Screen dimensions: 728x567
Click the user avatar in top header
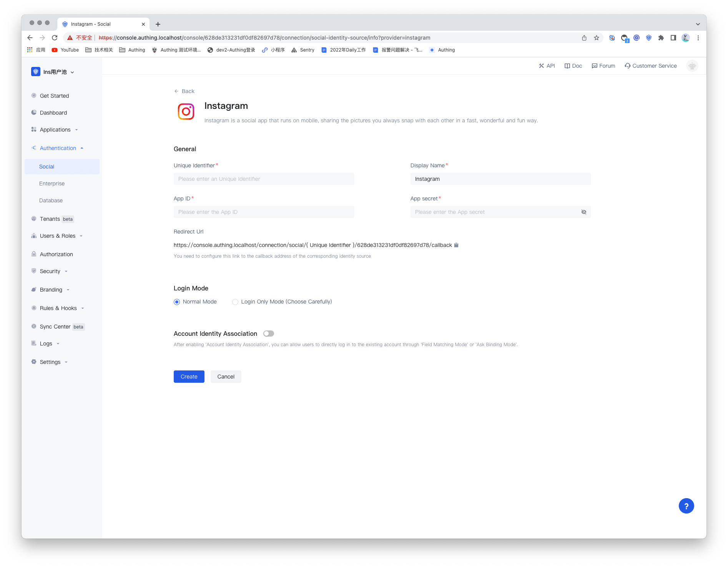[692, 66]
